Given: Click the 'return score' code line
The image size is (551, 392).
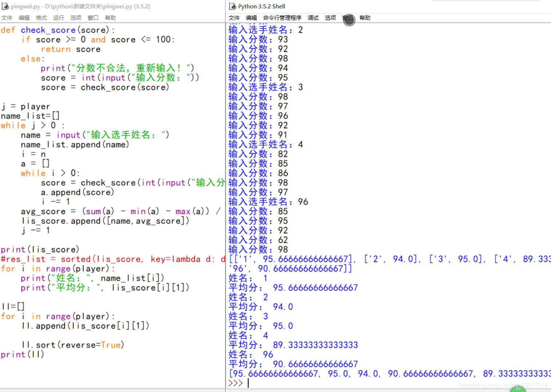Looking at the screenshot, I should 71,49.
